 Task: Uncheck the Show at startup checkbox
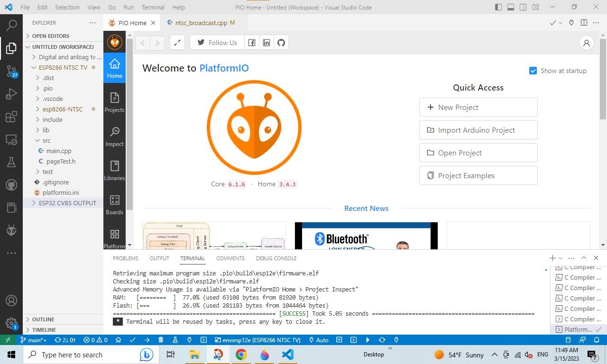click(533, 70)
